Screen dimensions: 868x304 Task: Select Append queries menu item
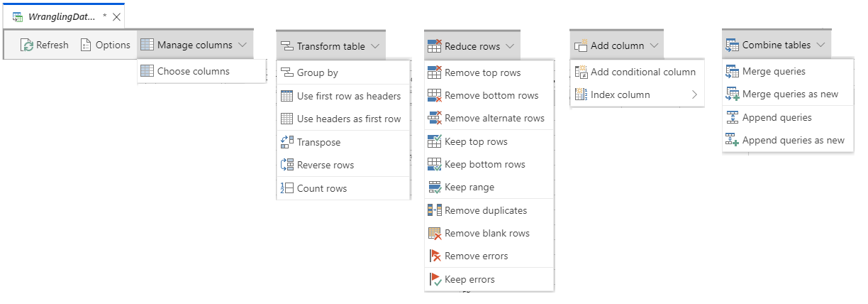pos(788,117)
